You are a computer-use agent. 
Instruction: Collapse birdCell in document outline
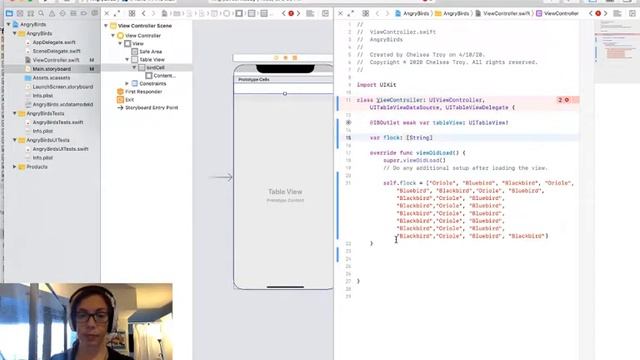pyautogui.click(x=134, y=67)
